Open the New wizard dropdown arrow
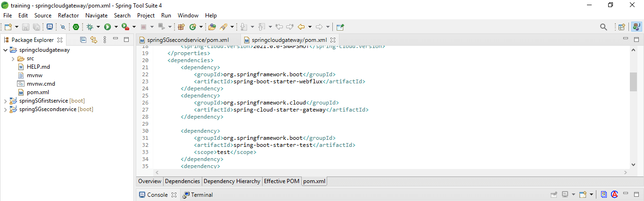Viewport: 644px width, 201px height. [17, 27]
